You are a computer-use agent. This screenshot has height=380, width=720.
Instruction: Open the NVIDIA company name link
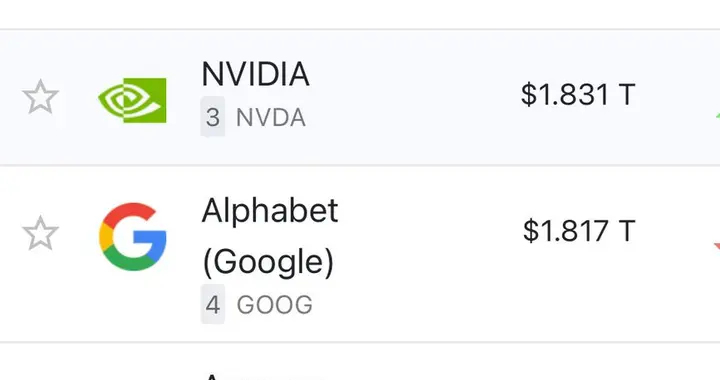click(x=255, y=74)
